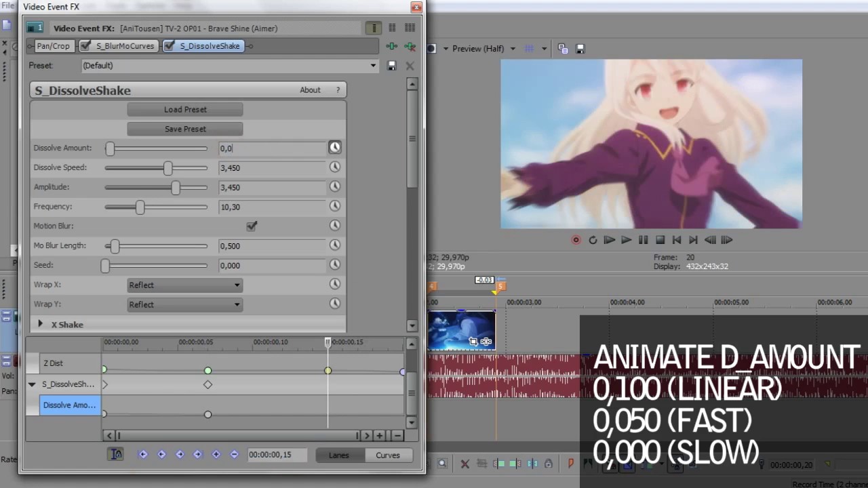
Task: Click the Remove Selected Plug-In icon
Action: tap(410, 46)
